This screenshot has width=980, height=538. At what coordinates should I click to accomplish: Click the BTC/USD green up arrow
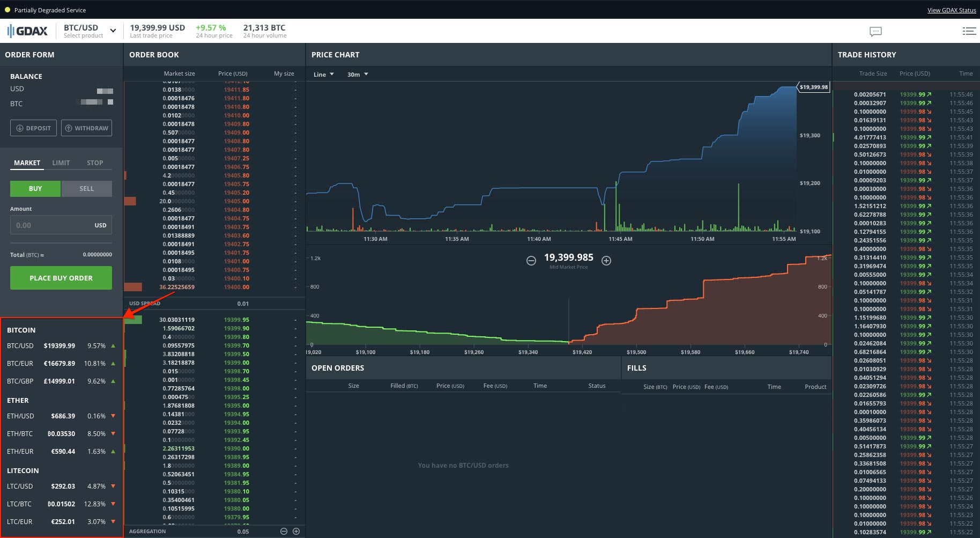[113, 346]
